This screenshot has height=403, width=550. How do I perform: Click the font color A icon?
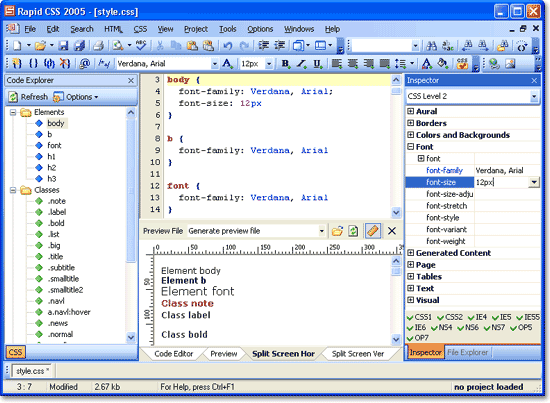click(427, 63)
